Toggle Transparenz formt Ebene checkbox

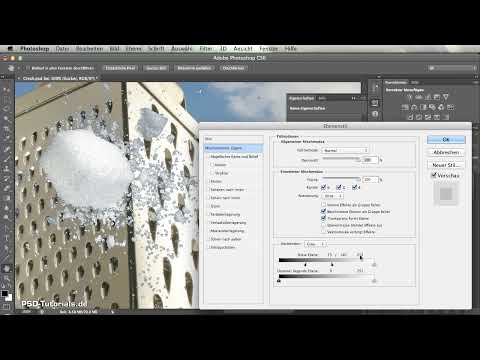coord(323,218)
